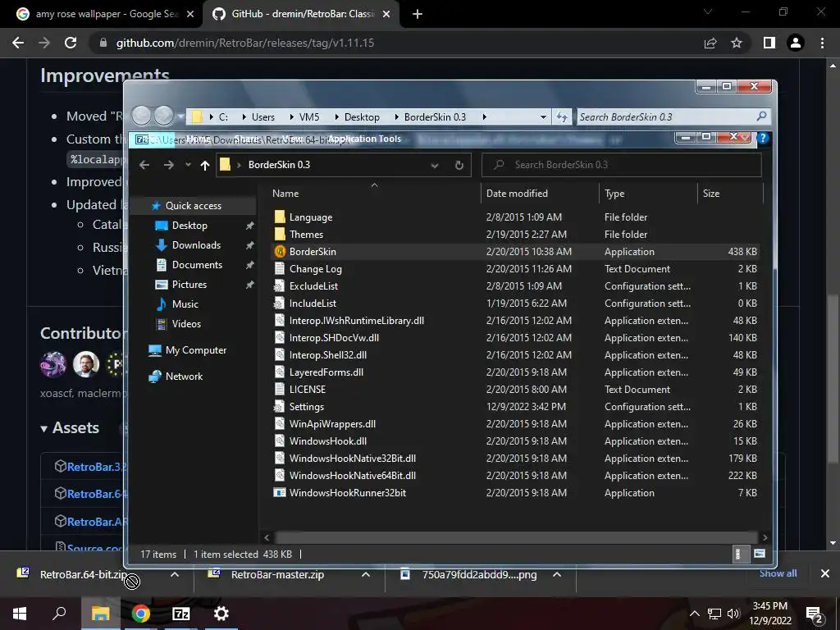Select Users in the breadcrumb path
This screenshot has height=630, width=840.
(263, 116)
